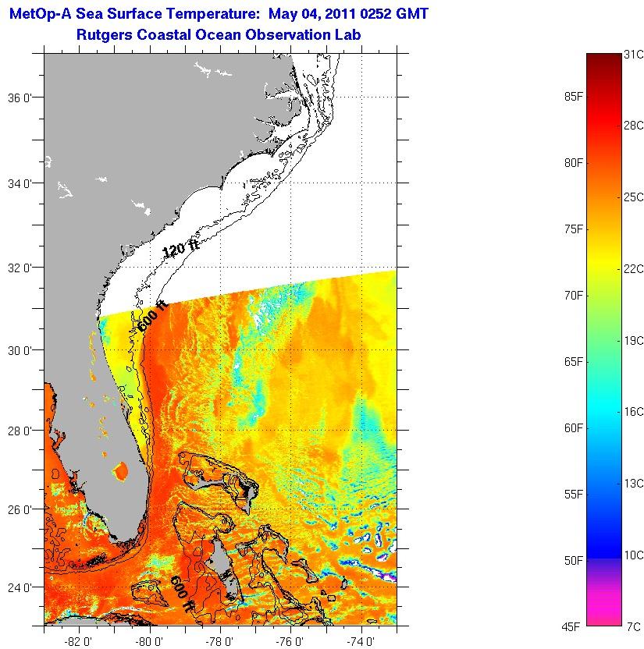
Task: Click the 30 0' latitude label
Action: point(20,350)
